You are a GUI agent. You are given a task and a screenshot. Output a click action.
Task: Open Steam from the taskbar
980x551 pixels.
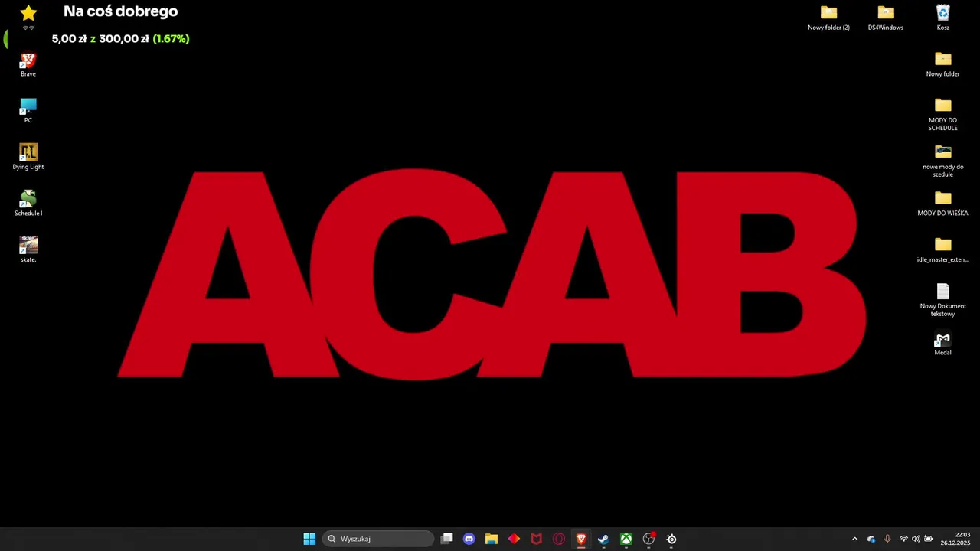(603, 539)
